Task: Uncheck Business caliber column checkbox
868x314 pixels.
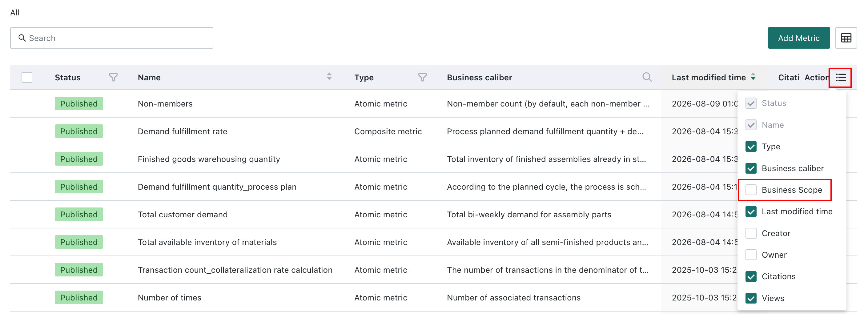Action: (751, 168)
